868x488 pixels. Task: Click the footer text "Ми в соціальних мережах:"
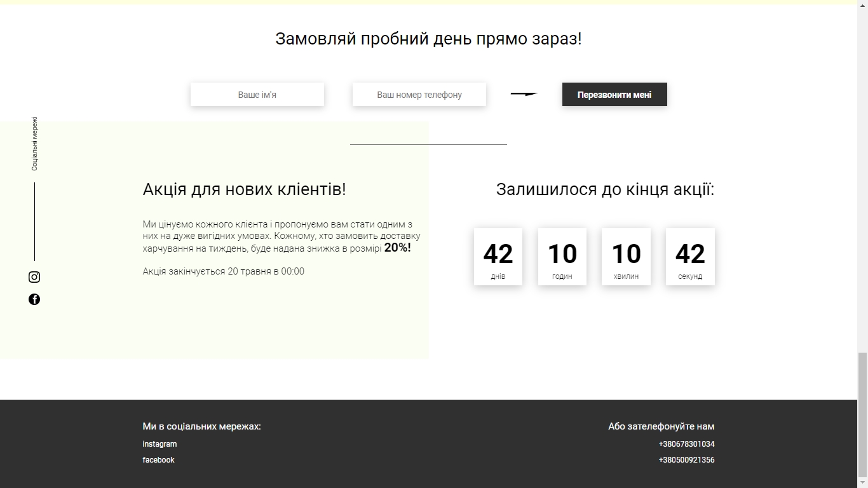(x=202, y=426)
